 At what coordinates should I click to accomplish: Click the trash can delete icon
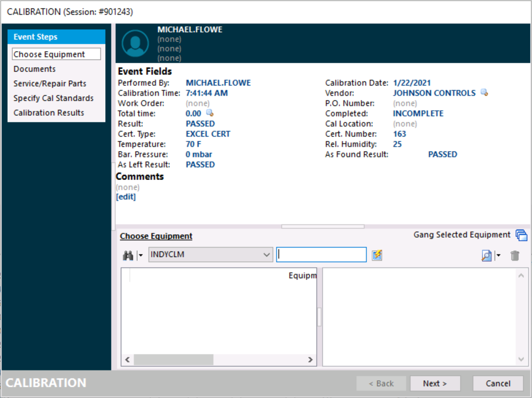pos(515,255)
